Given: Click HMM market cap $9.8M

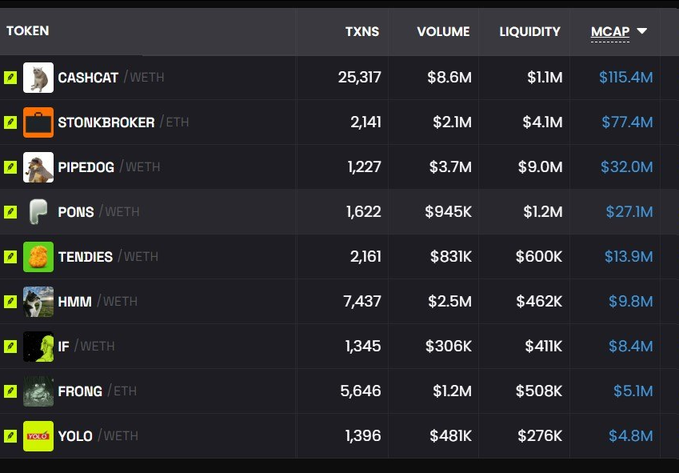Looking at the screenshot, I should [x=630, y=301].
